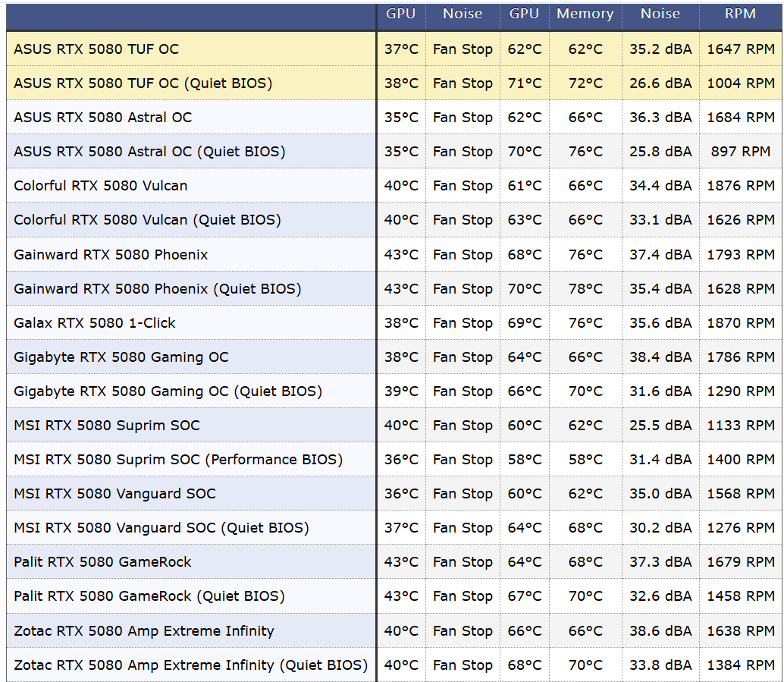Select the 38.6 dBA noise cell

pyautogui.click(x=660, y=631)
